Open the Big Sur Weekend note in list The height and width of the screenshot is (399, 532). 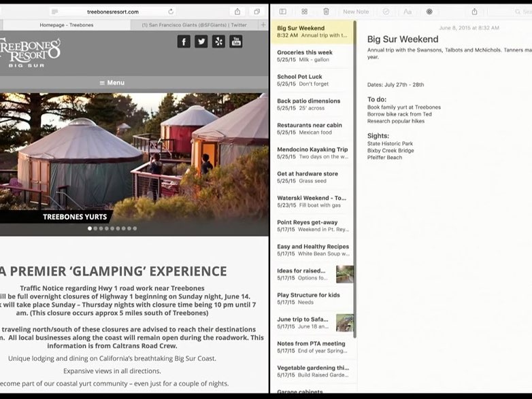coord(312,31)
